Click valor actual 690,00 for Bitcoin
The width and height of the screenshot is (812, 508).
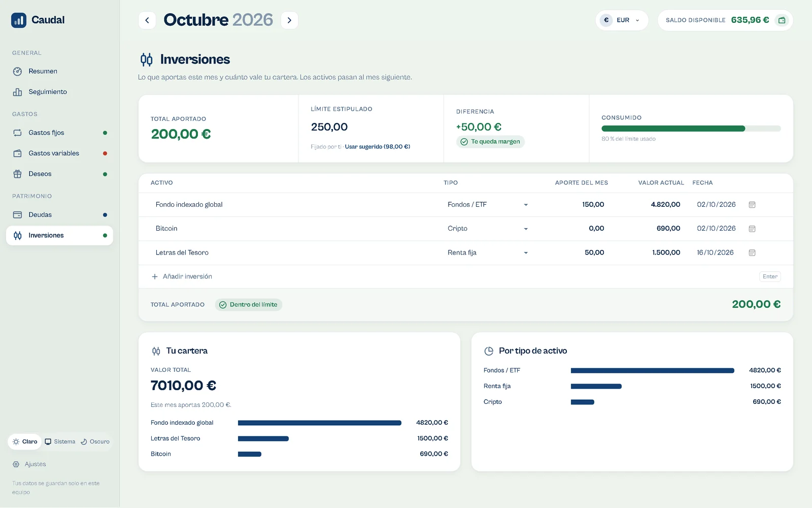668,229
